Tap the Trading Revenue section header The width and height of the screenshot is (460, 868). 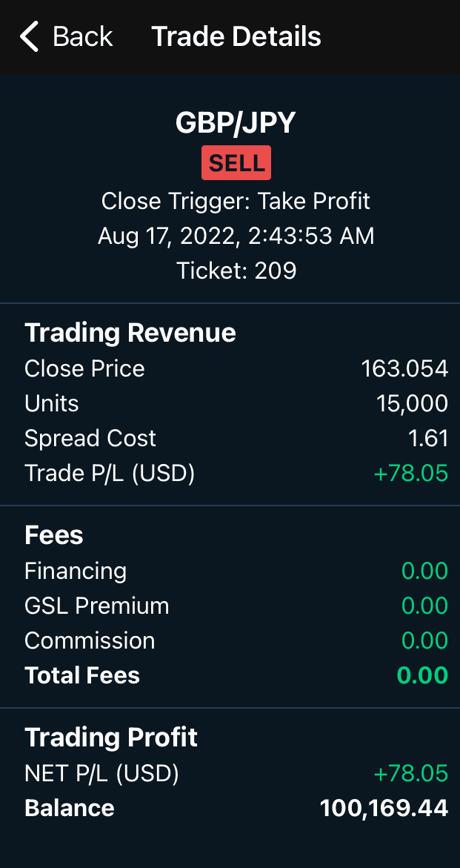(x=130, y=333)
